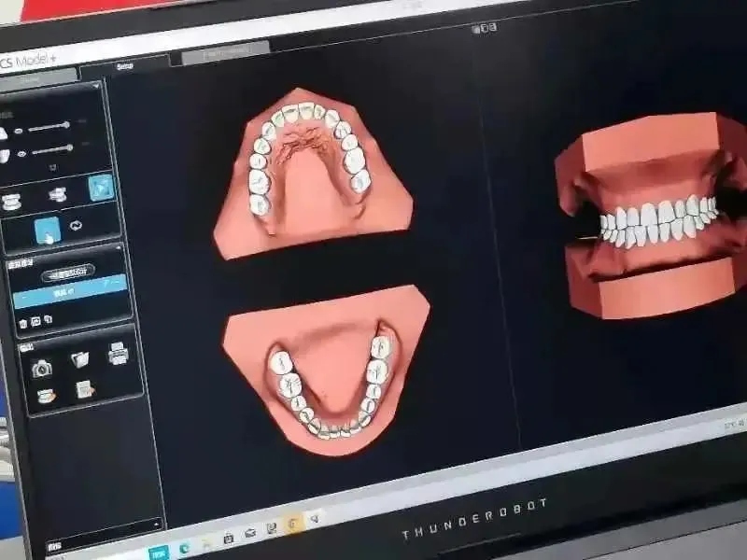Image resolution: width=747 pixels, height=560 pixels.
Task: Select the highlighted blue play-arrow tool
Action: 100,188
